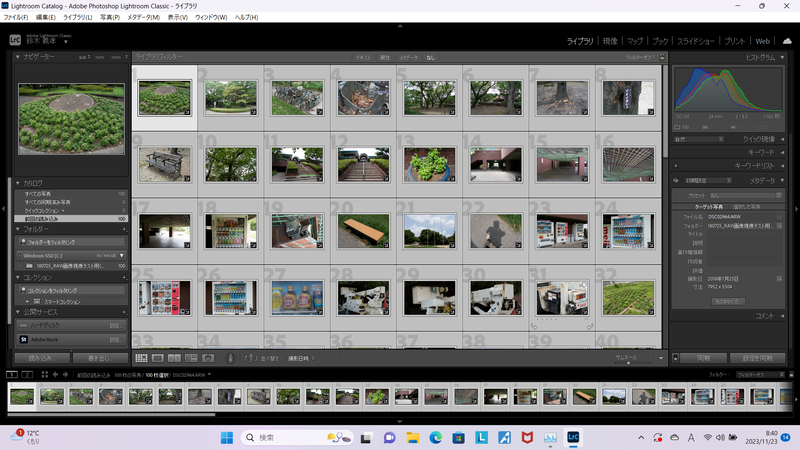Open secondary window display button 2
This screenshot has width=800, height=450.
(28, 374)
